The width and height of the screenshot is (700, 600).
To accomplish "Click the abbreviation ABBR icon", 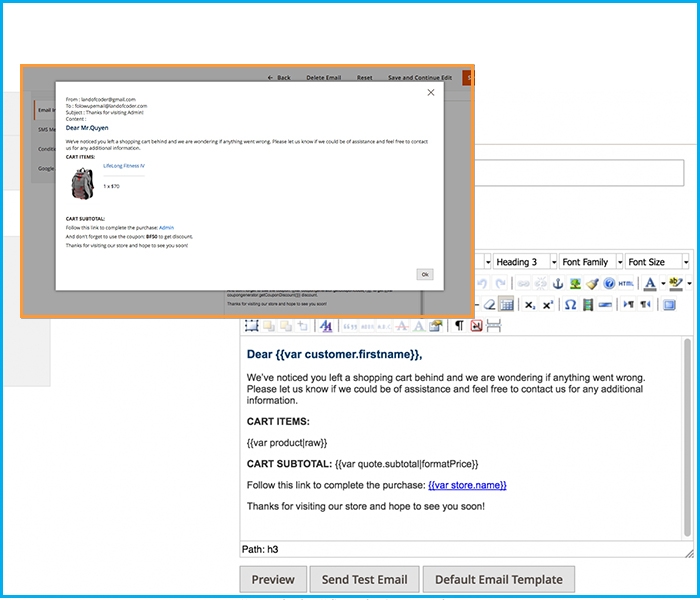I will click(x=367, y=326).
